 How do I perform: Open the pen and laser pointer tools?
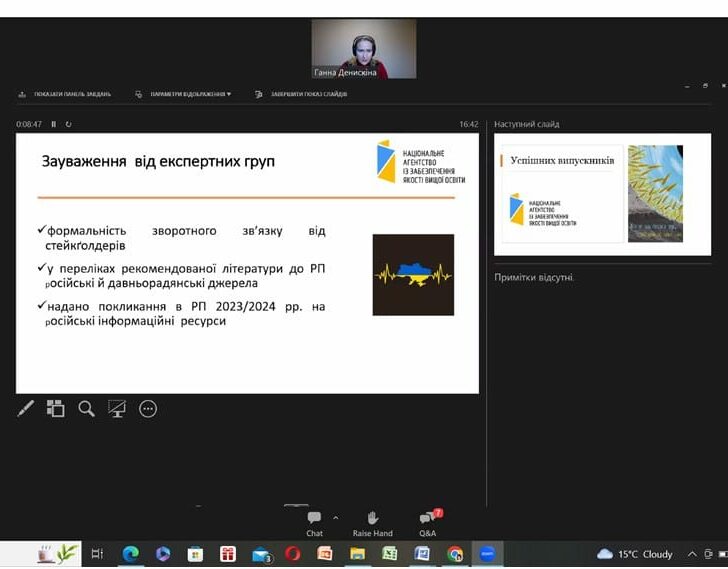26,408
